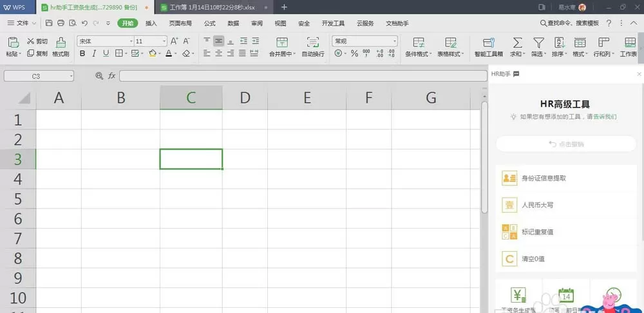
Task: Open fill color dropdown arrow
Action: (158, 53)
